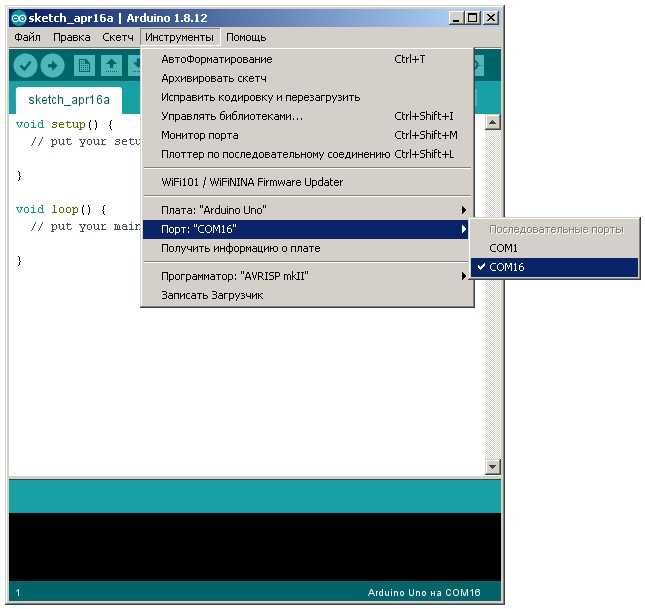This screenshot has height=609, width=645.
Task: Open the Скетч menu
Action: click(x=118, y=37)
